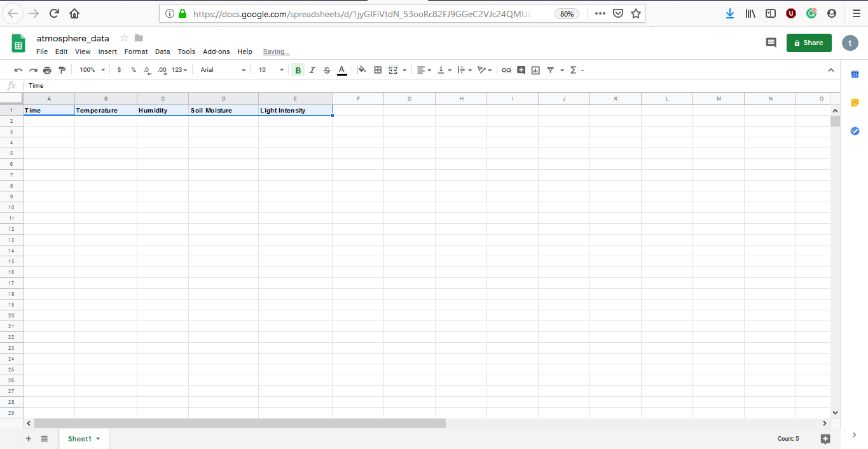This screenshot has height=449, width=868.
Task: Open Google Calendar side panel
Action: coord(855,75)
